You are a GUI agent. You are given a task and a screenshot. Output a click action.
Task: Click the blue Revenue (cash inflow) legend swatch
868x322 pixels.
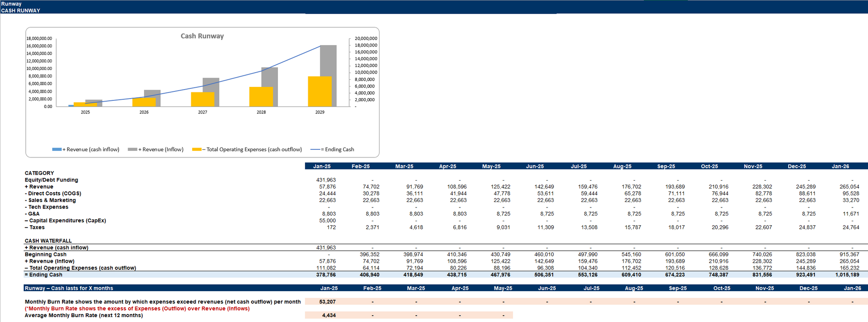pyautogui.click(x=57, y=149)
